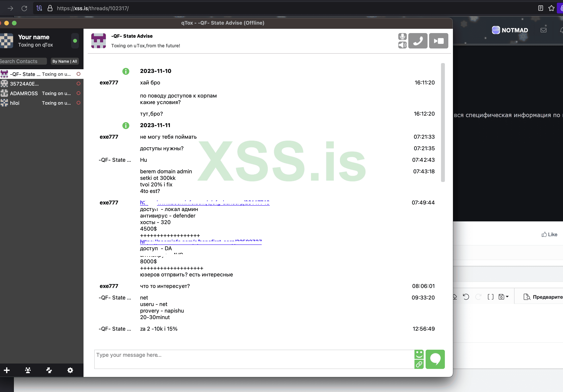The image size is (563, 392).
Task: Start a voice call with -QF- State Advise
Action: (418, 41)
